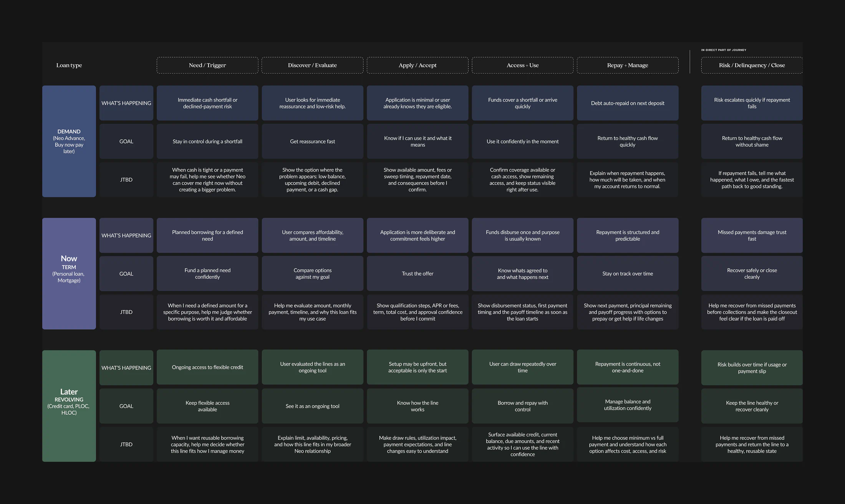The image size is (845, 504).
Task: Click 'Return to healthy cash flow without shame'
Action: [x=752, y=141]
